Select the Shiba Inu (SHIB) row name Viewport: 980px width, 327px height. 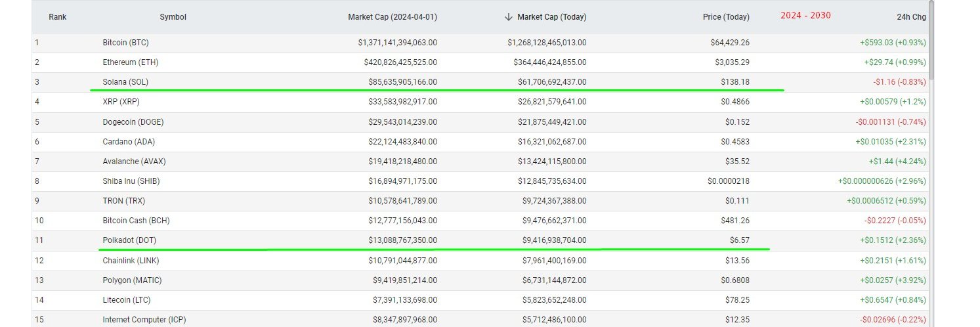133,181
